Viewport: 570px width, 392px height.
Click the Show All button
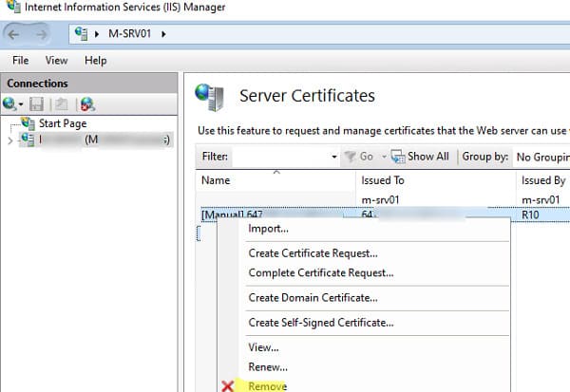(x=421, y=157)
